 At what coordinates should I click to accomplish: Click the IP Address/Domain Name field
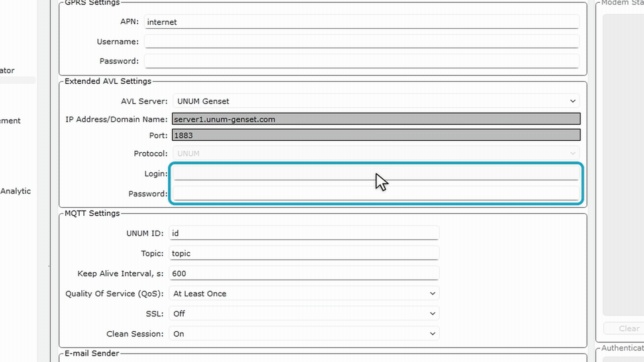point(376,119)
